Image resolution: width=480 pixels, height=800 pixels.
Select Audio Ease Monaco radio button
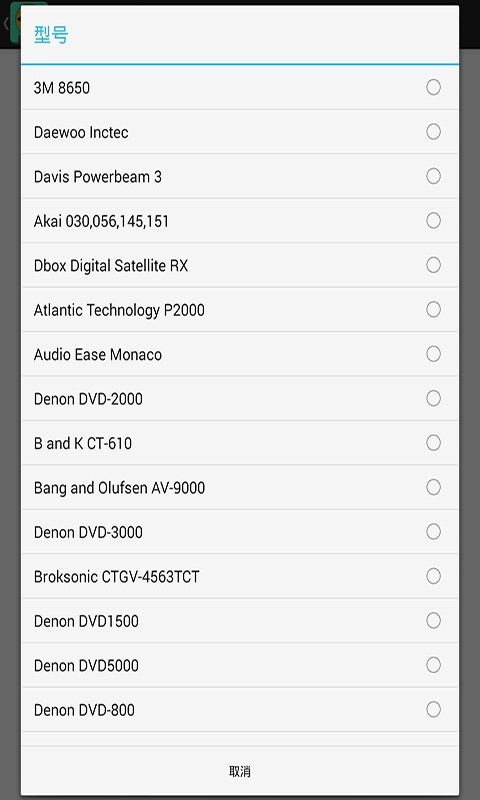tap(433, 354)
